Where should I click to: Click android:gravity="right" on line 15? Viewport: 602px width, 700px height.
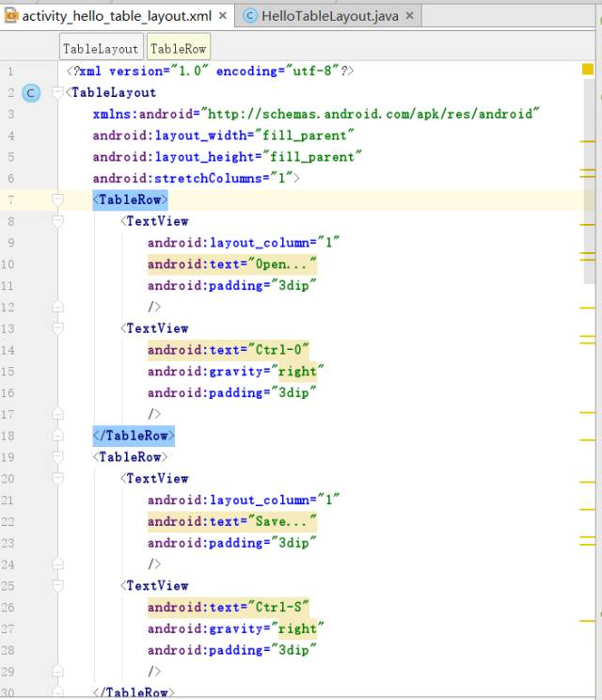tap(235, 371)
